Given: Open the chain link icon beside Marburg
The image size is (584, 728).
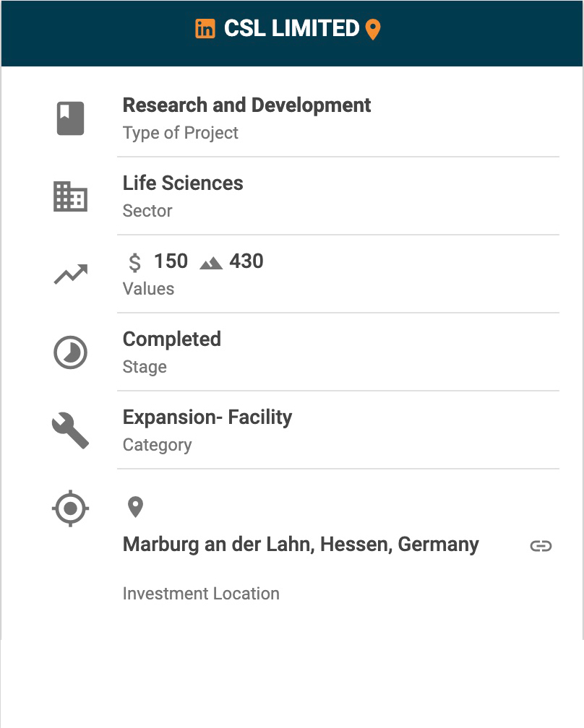Looking at the screenshot, I should tap(541, 546).
